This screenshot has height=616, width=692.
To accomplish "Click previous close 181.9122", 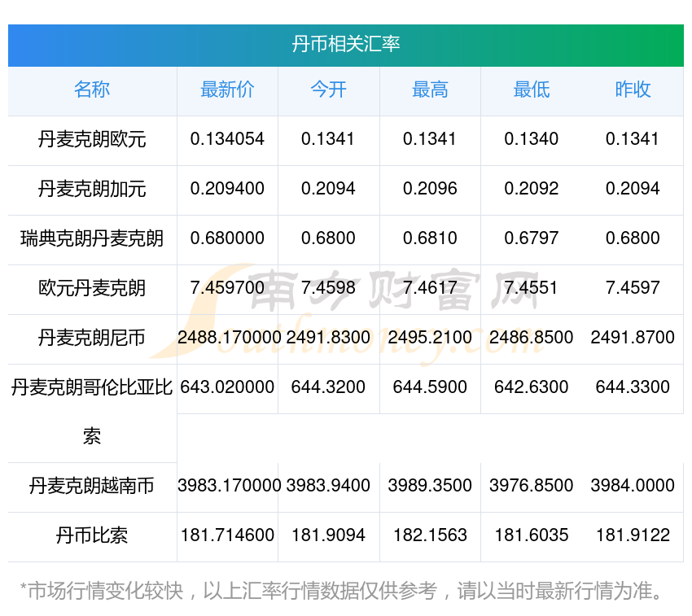I will [633, 535].
